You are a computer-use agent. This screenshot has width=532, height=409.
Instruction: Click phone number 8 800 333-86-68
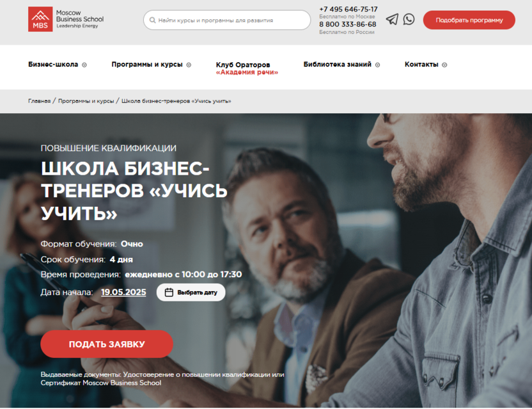click(x=347, y=24)
